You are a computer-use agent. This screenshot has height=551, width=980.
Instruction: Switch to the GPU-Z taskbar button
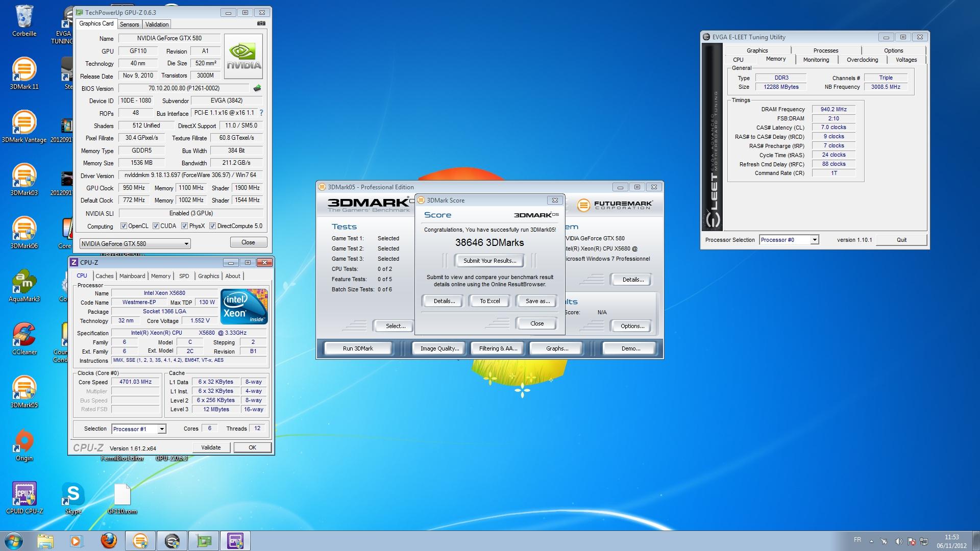coord(204,541)
